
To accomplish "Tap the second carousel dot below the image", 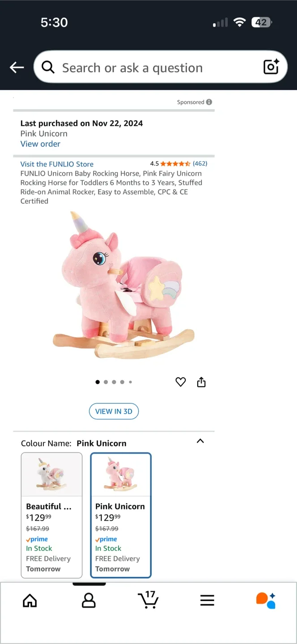I will tap(106, 381).
